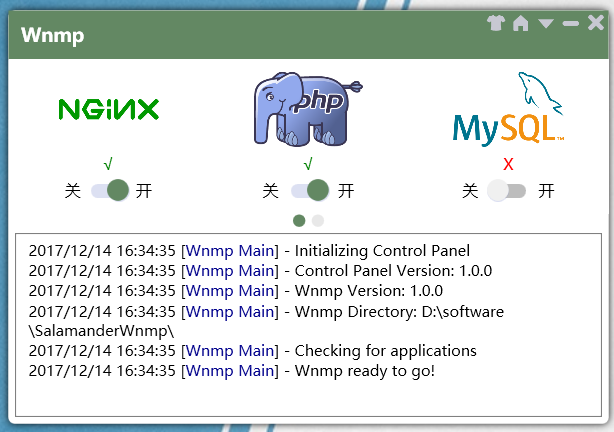Click the Wnmp title text

coord(52,36)
